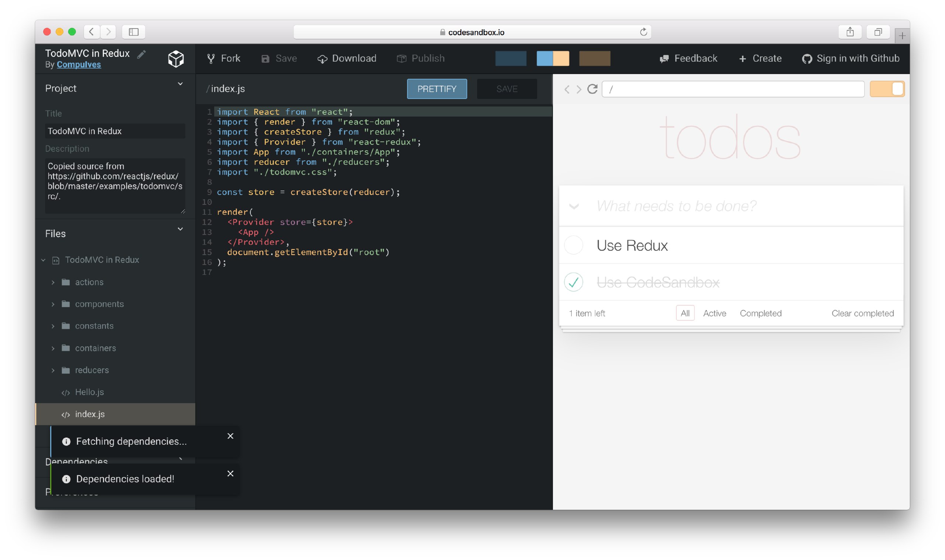Click the constants folder icon

[66, 326]
